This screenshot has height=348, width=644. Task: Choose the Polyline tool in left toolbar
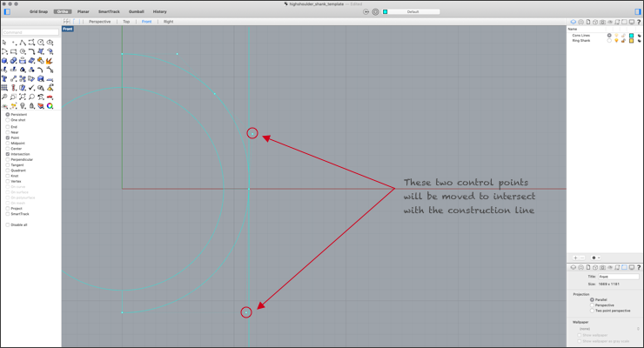pos(23,43)
